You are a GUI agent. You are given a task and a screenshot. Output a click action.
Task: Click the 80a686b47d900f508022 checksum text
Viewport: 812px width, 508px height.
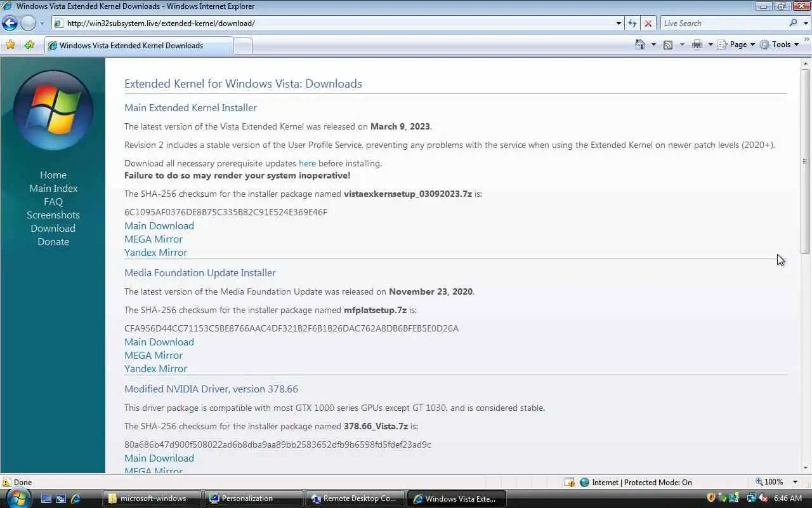coord(278,444)
